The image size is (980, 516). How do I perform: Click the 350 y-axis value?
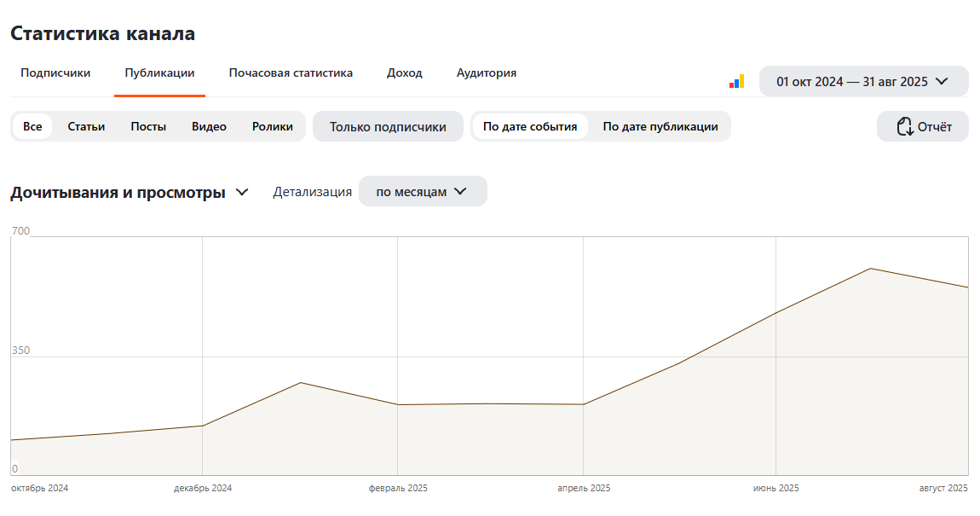(20, 351)
